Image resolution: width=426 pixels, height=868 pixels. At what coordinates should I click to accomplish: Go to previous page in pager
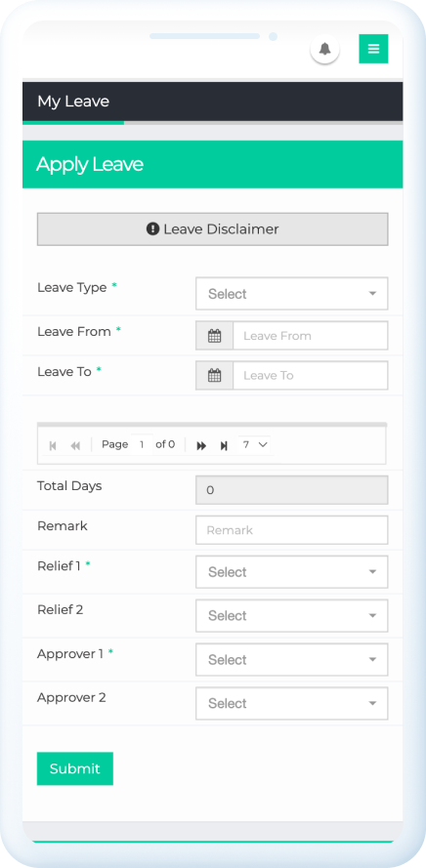point(75,445)
